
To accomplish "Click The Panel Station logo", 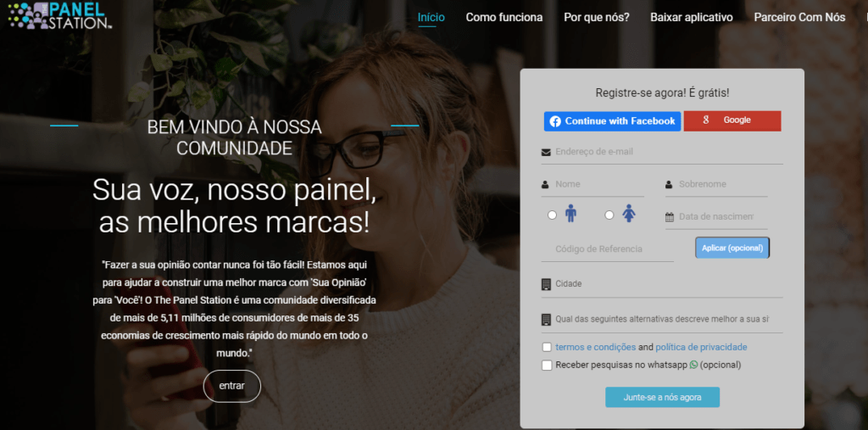I will pyautogui.click(x=60, y=16).
